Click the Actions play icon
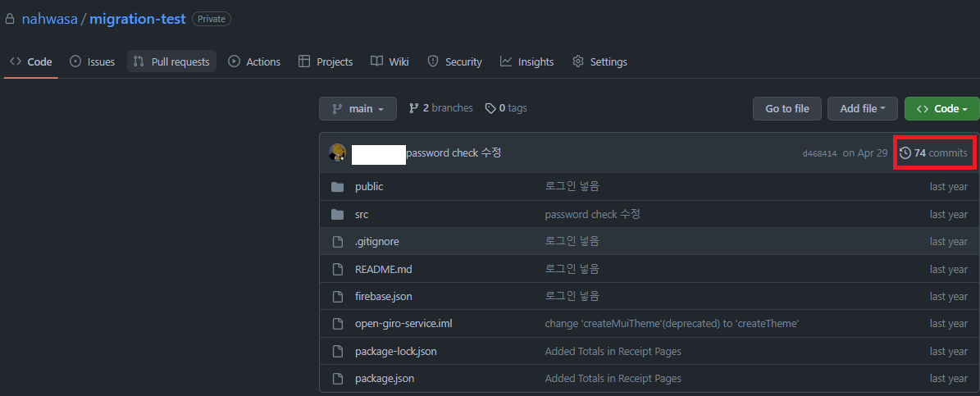This screenshot has width=980, height=396. (235, 61)
